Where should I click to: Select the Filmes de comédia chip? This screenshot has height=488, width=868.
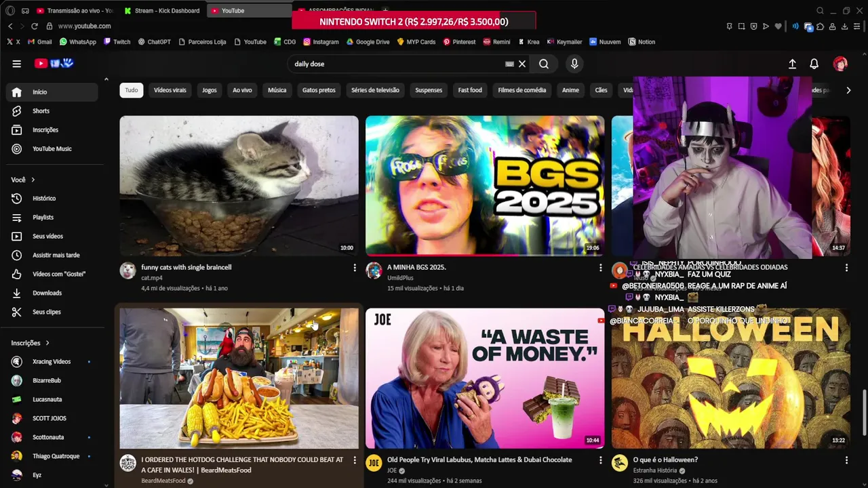(x=522, y=90)
